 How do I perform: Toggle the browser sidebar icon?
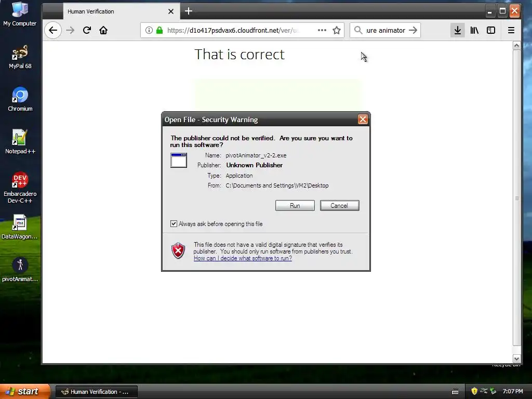pyautogui.click(x=491, y=30)
